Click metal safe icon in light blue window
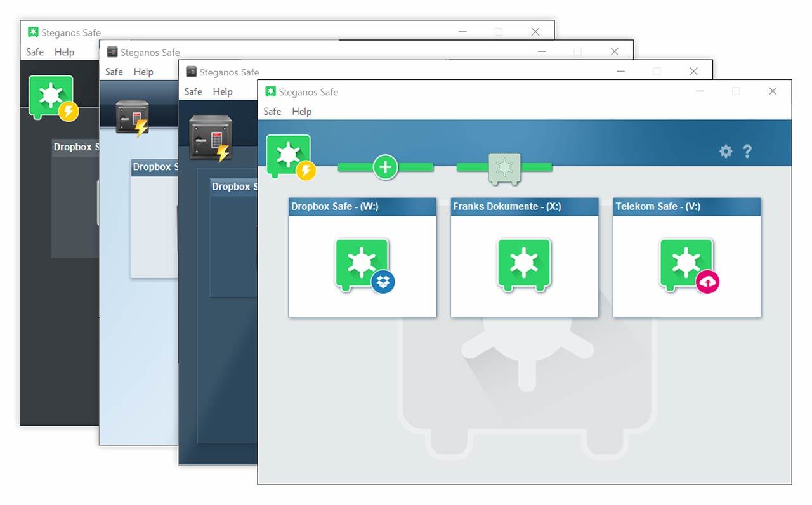812x505 pixels. [132, 118]
